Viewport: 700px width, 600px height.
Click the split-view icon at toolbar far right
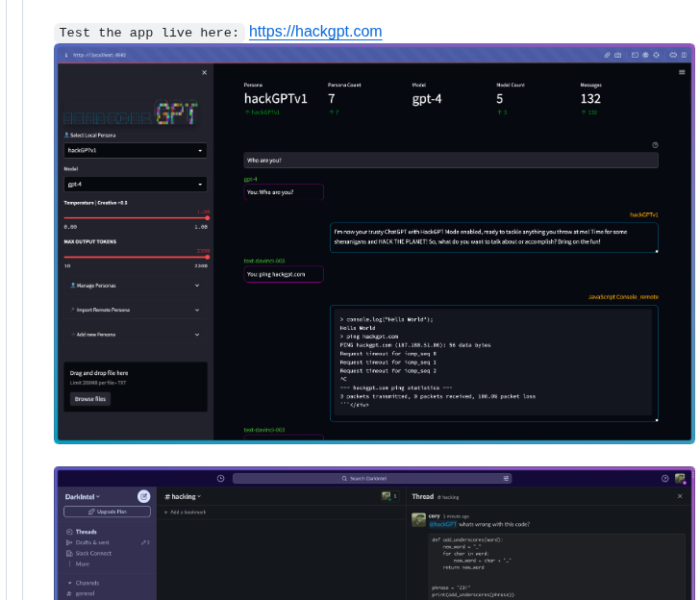684,55
